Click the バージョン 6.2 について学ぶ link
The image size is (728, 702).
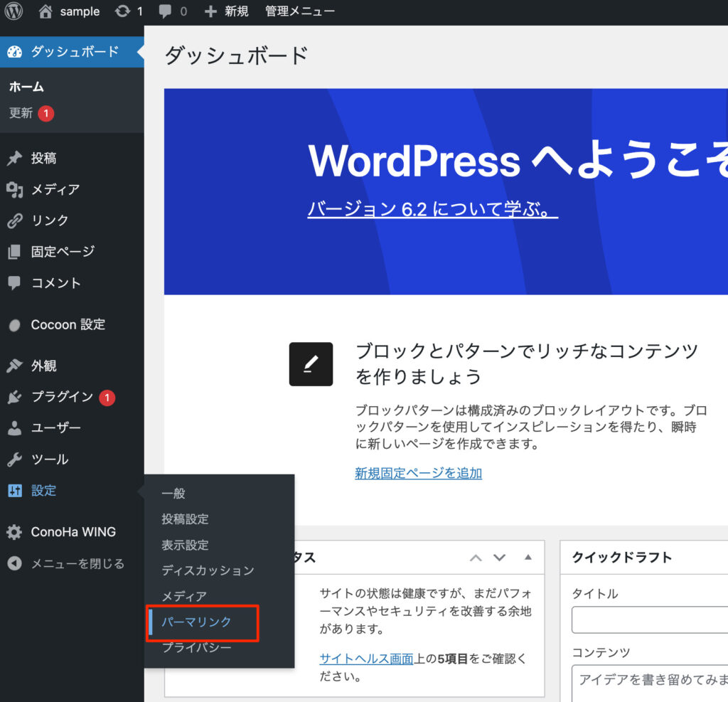pyautogui.click(x=433, y=209)
